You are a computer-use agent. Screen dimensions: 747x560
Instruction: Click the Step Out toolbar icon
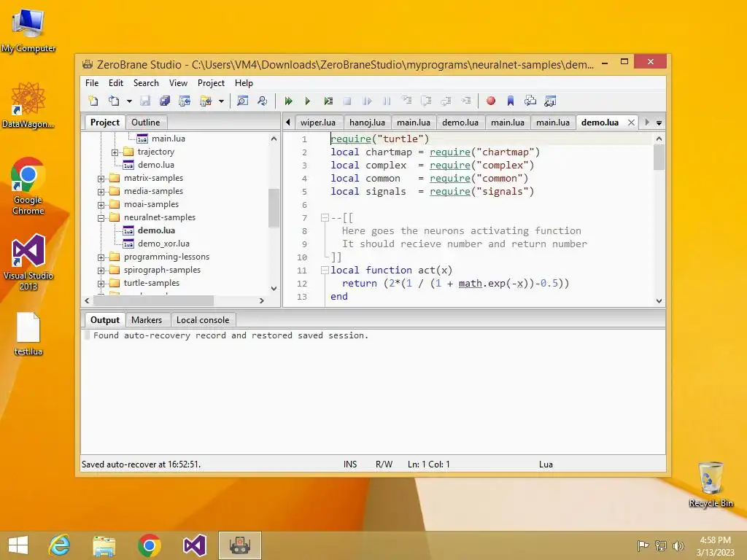point(446,101)
